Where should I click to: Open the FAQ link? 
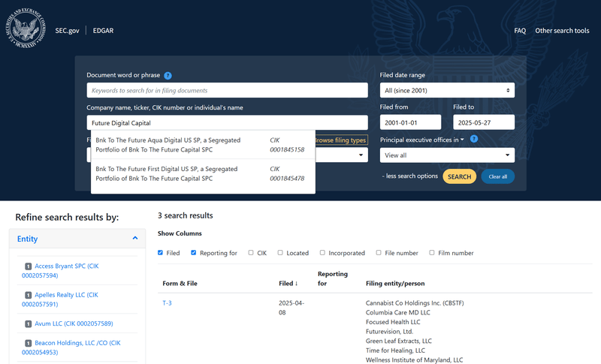click(520, 31)
